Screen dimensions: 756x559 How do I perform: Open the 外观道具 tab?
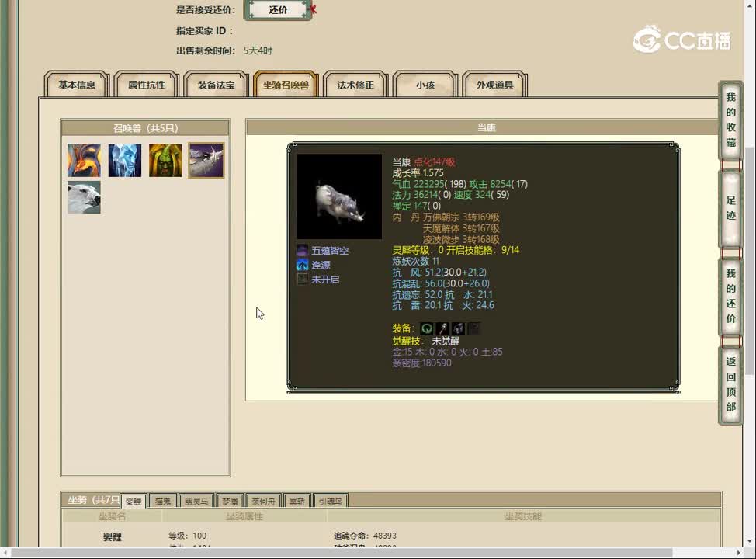pos(494,85)
